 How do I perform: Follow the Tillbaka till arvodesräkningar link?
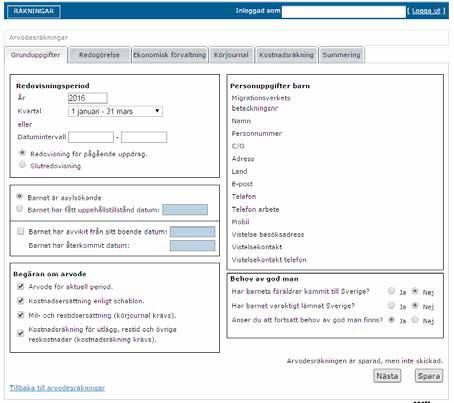pyautogui.click(x=57, y=388)
